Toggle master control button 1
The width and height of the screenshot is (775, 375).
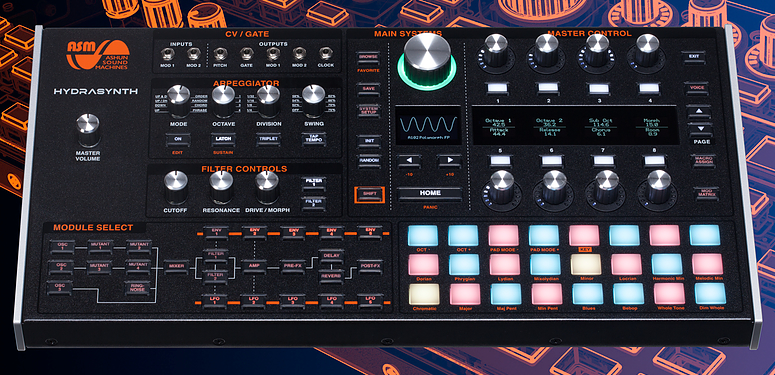(x=498, y=88)
